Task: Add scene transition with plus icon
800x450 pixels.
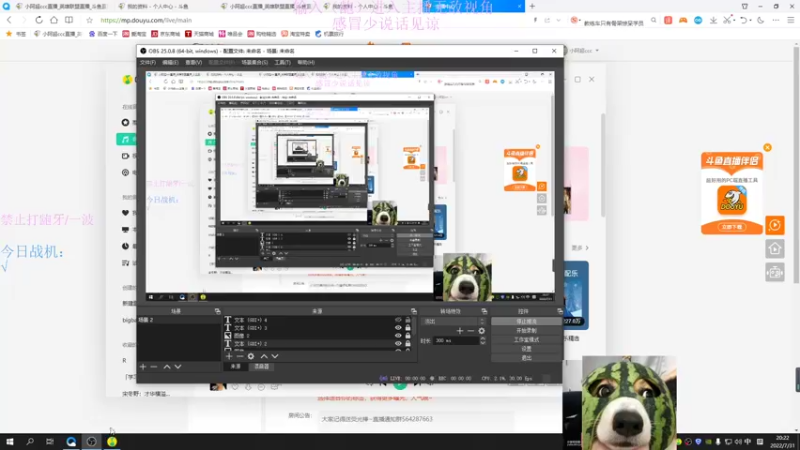Action: point(459,331)
